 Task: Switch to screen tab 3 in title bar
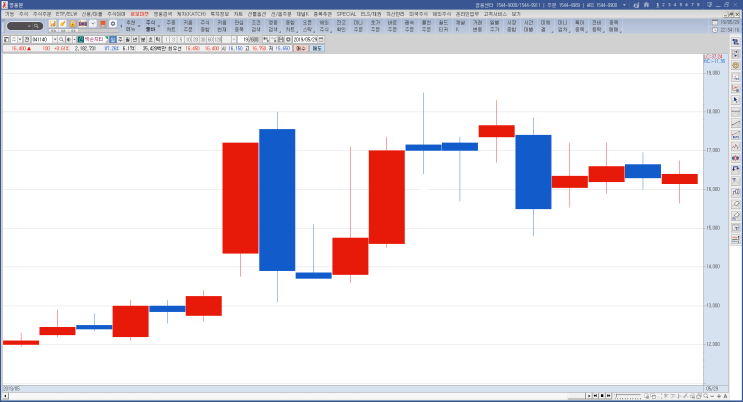click(669, 5)
